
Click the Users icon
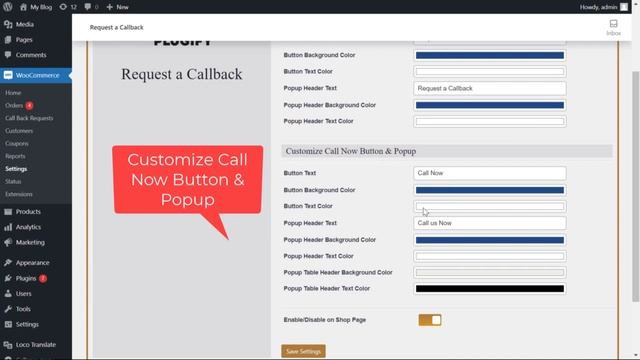point(8,293)
